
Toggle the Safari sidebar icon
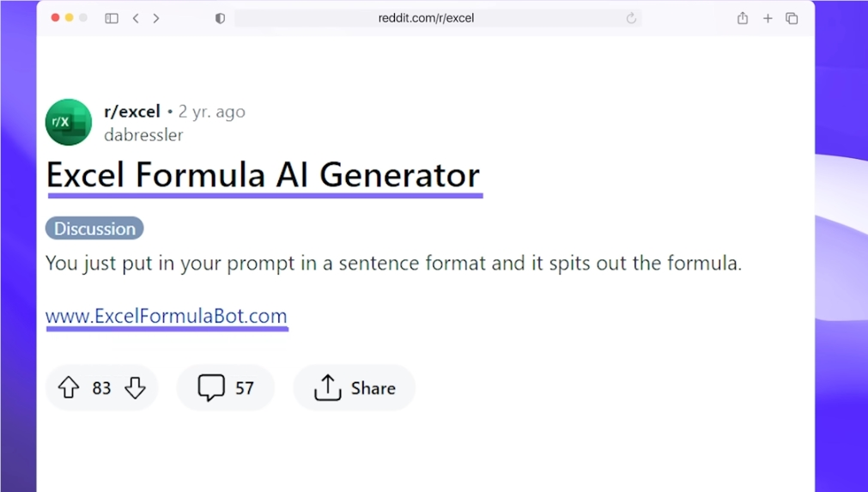click(x=112, y=18)
